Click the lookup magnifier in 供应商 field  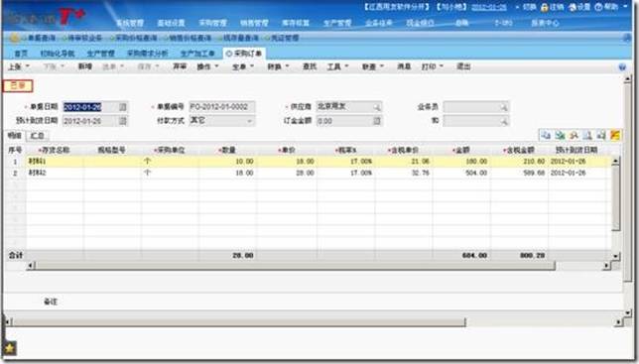[377, 107]
